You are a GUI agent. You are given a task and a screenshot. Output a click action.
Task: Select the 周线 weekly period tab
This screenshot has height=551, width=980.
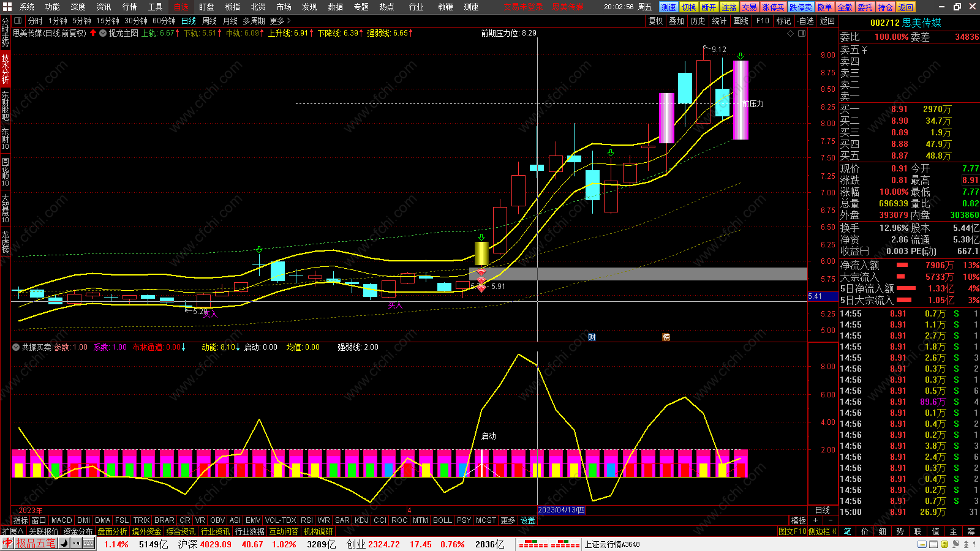[209, 21]
